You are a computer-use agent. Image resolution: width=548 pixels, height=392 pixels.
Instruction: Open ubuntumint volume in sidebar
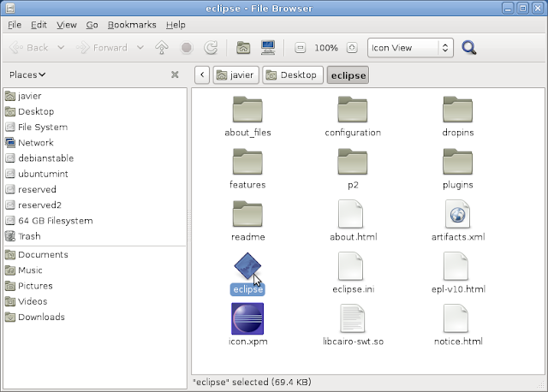pyautogui.click(x=94, y=174)
